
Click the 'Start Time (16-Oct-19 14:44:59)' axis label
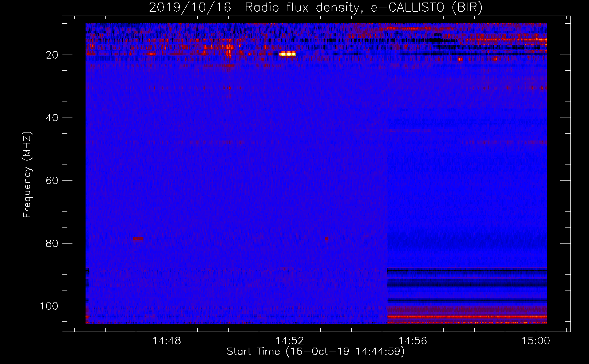point(315,351)
